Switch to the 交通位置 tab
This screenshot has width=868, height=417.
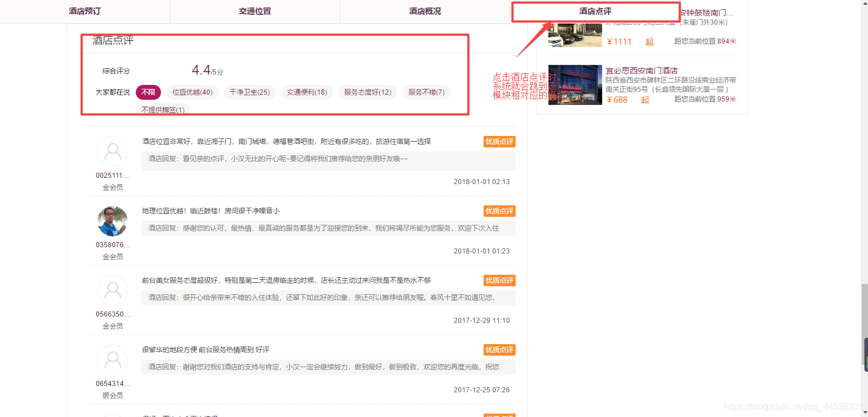point(255,11)
